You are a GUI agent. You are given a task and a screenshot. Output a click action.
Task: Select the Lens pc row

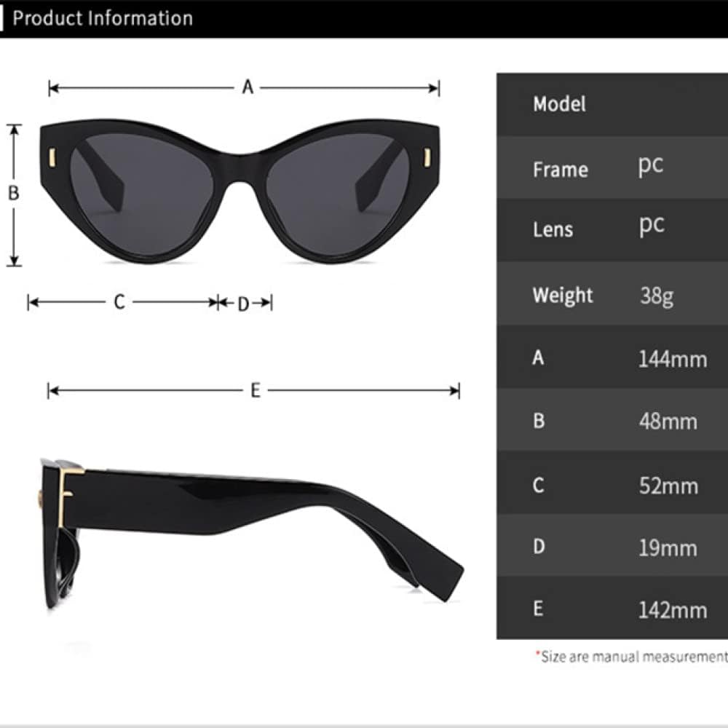[612, 230]
